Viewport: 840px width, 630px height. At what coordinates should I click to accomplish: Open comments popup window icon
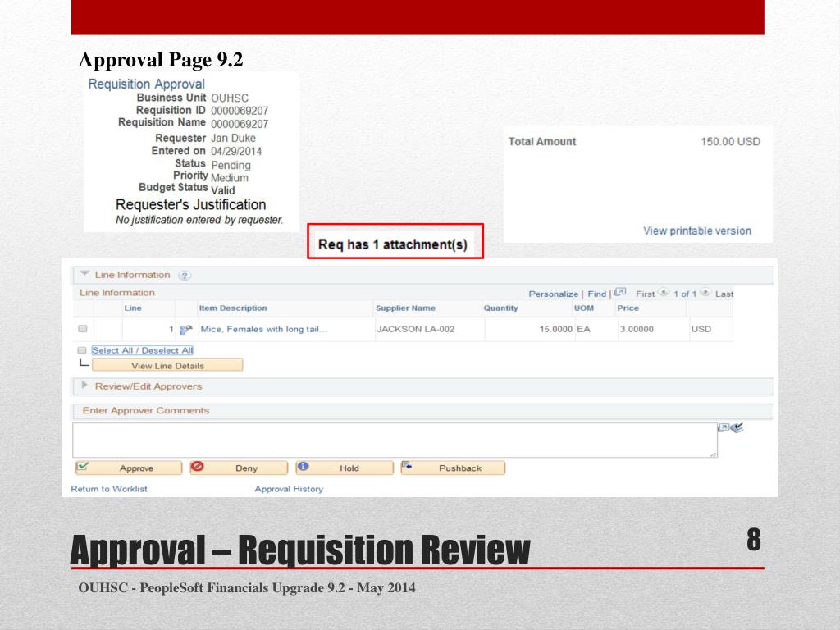(x=724, y=427)
